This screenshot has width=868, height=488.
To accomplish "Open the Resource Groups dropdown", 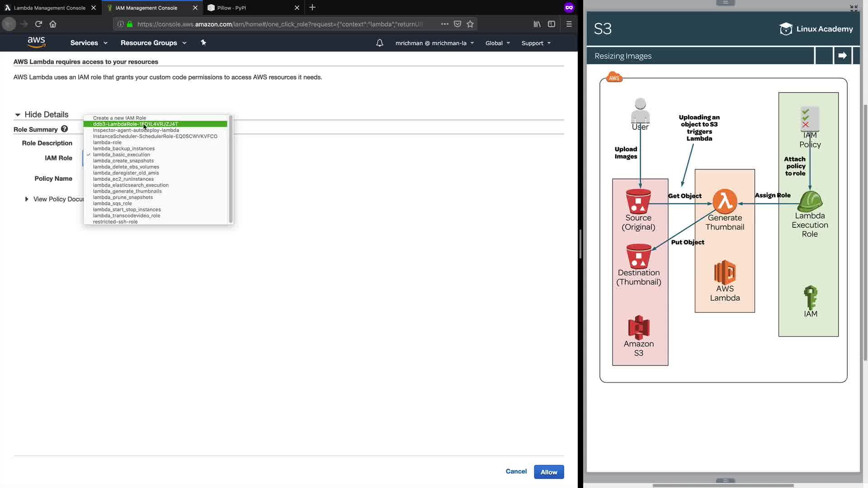I will 153,43.
